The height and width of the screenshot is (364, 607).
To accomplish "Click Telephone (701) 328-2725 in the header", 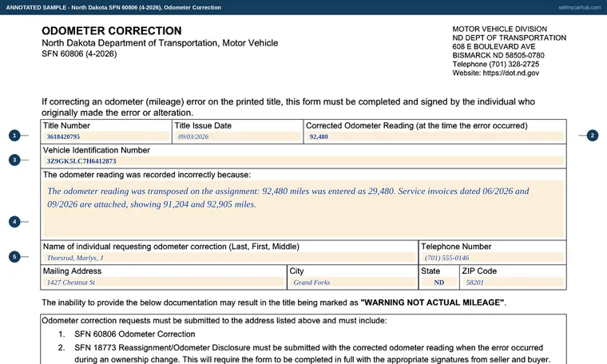I will point(496,64).
